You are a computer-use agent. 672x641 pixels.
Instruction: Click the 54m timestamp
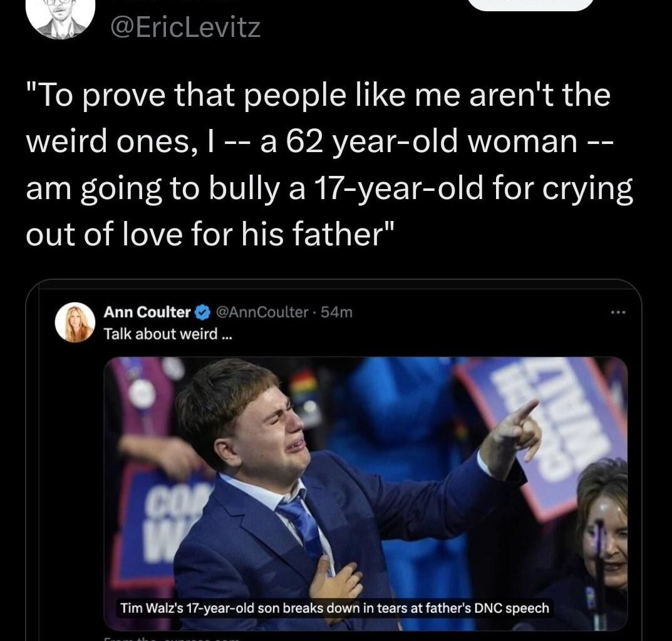(337, 312)
